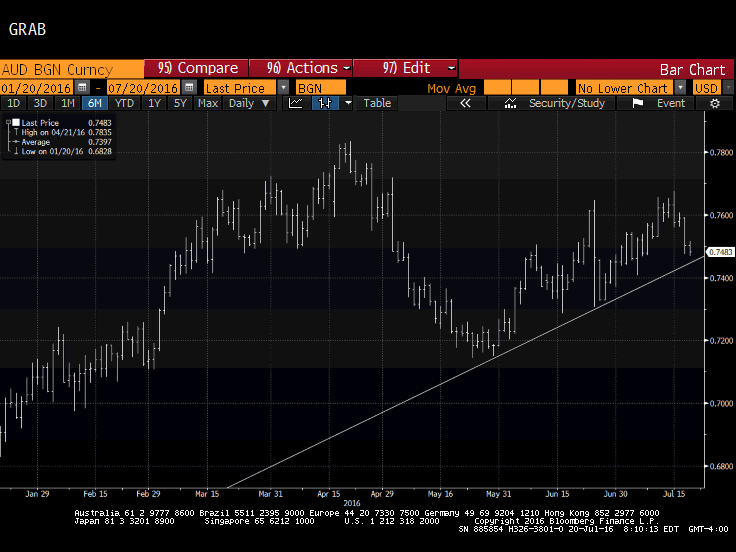This screenshot has width=736, height=552.
Task: Collapse legend tree expander box
Action: pyautogui.click(x=8, y=123)
